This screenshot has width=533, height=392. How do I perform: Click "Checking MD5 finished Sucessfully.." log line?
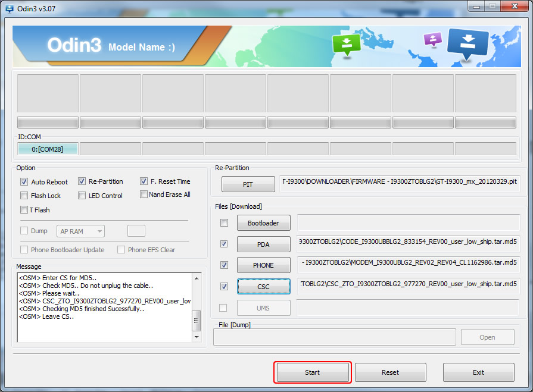tap(81, 309)
